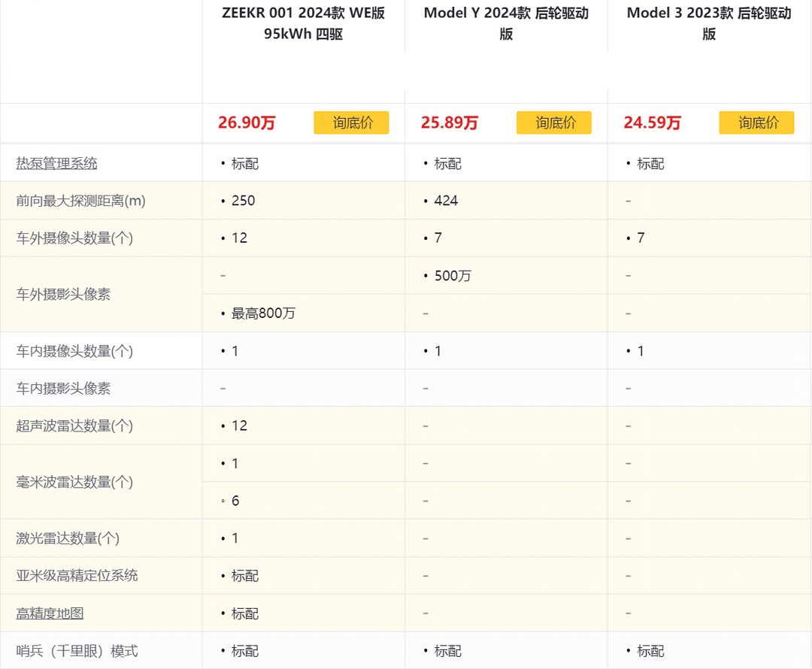The image size is (812, 669).
Task: Click Model 3's 标配 in 热泵管理系统 row
Action: pos(650,164)
